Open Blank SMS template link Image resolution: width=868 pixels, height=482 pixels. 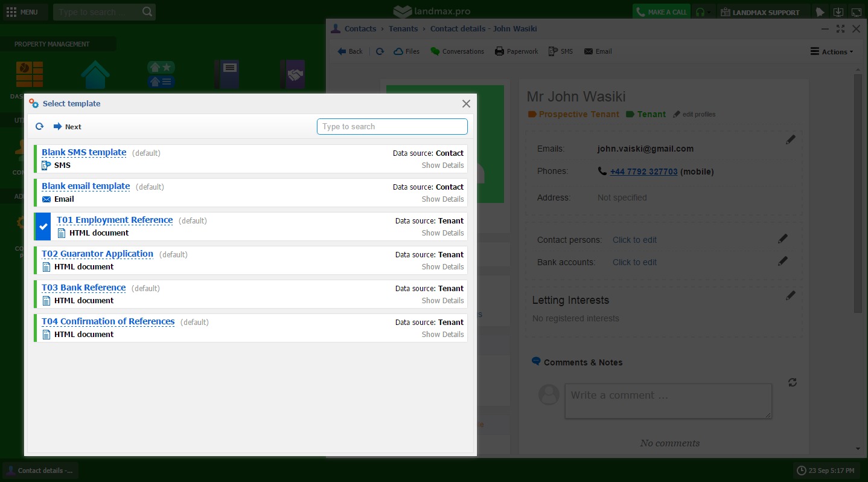tap(84, 153)
